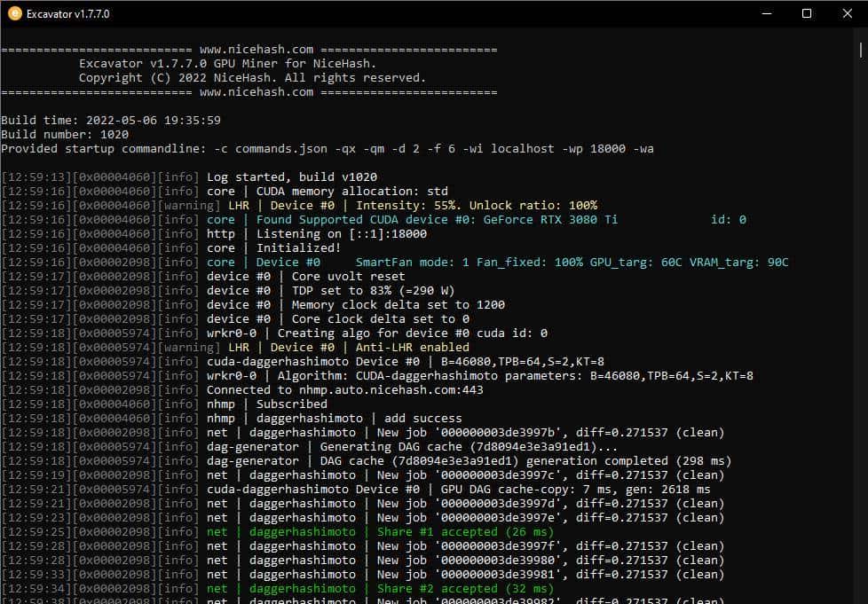Click 'Intensity: 55%. Unlock ratio: 100%' warning
Viewport: 868px width, 604px height.
[299, 205]
